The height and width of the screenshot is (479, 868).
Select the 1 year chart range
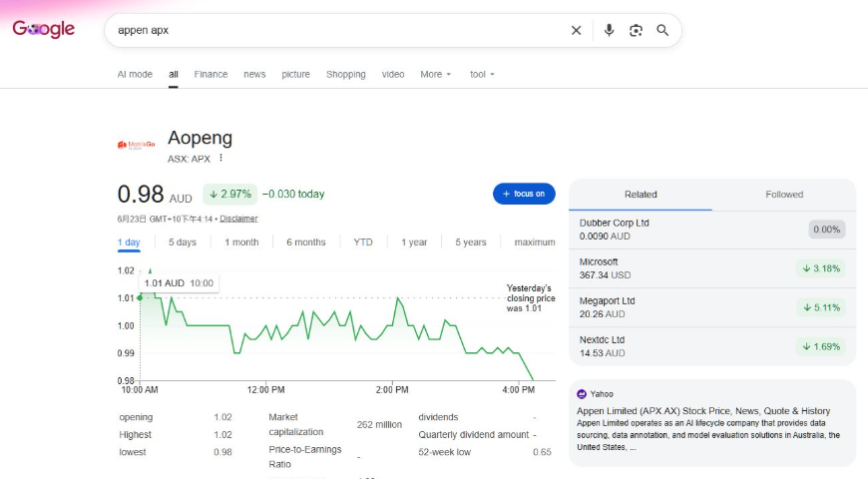pyautogui.click(x=414, y=242)
